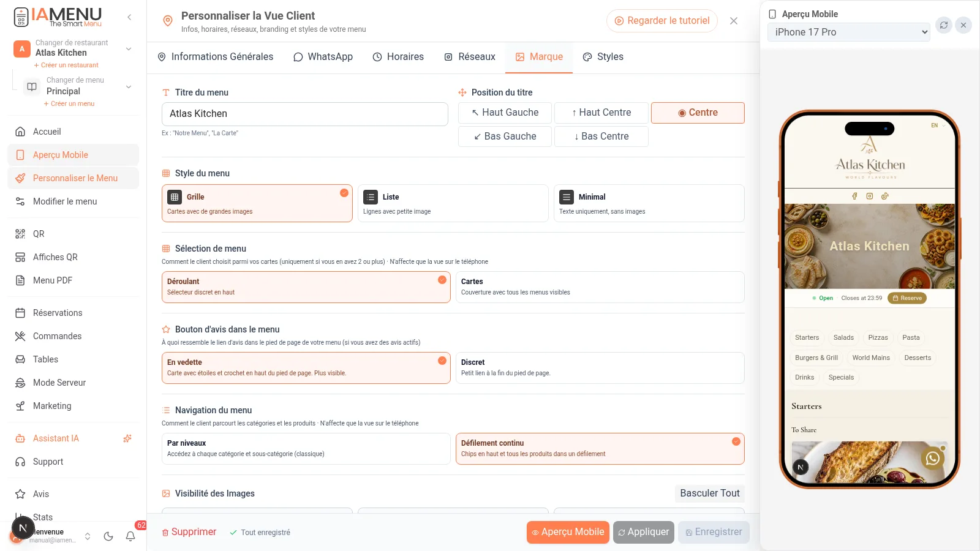This screenshot has height=551, width=980.
Task: Choose Cartes for menu selection
Action: coord(600,287)
